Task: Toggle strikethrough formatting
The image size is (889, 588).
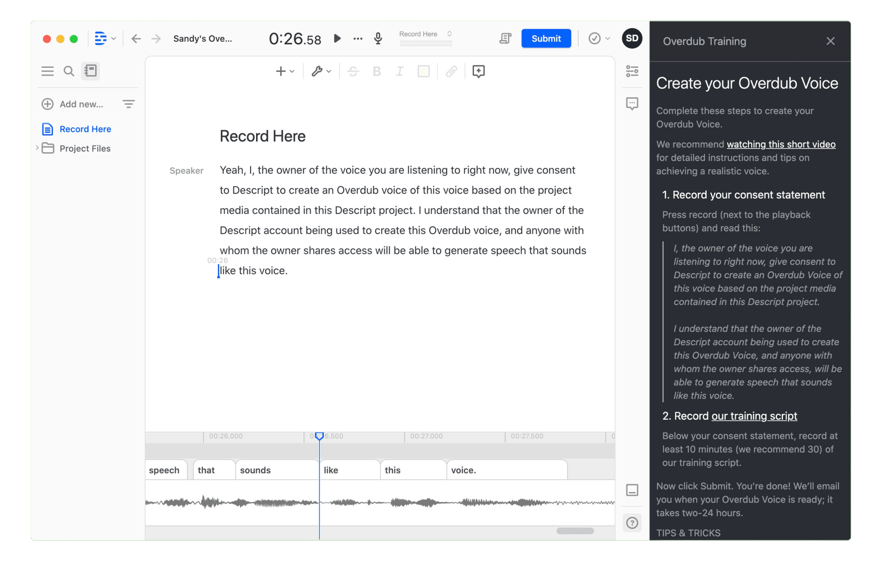Action: coord(354,71)
